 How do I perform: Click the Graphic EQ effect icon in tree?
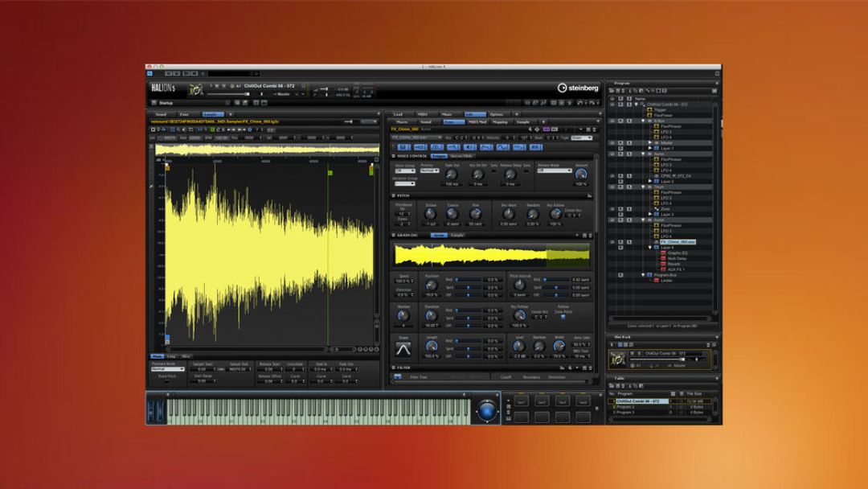(x=663, y=253)
